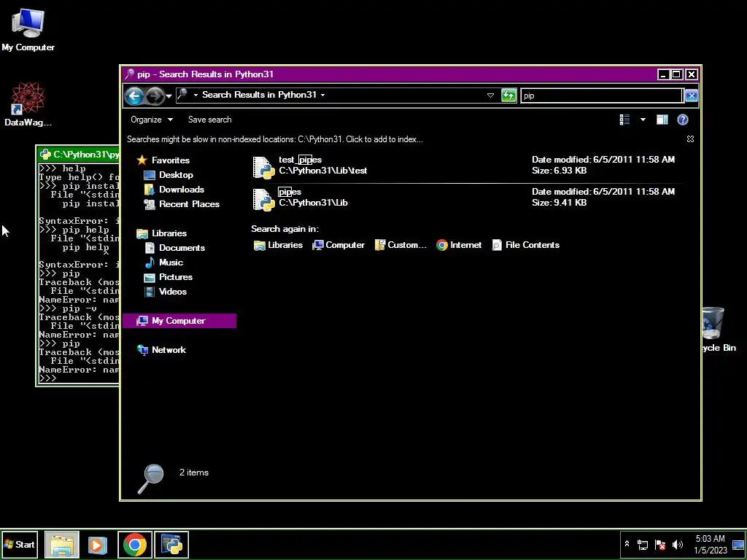The width and height of the screenshot is (747, 560).
Task: Change the view icon in toolbar
Action: [x=624, y=120]
